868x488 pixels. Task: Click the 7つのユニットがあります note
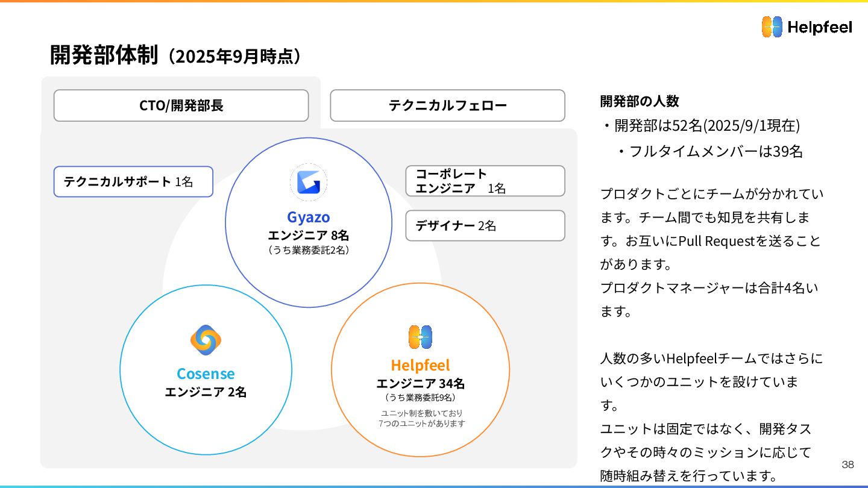[422, 423]
